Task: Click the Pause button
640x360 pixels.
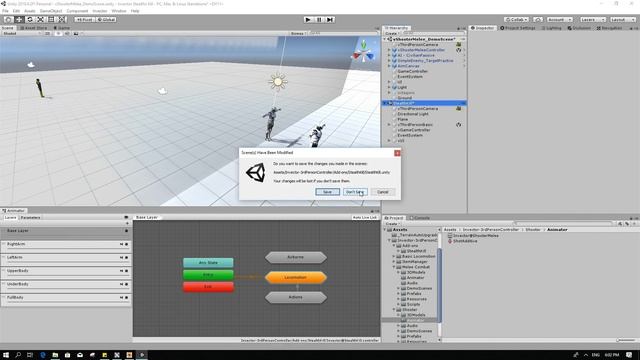Action: coord(319,20)
